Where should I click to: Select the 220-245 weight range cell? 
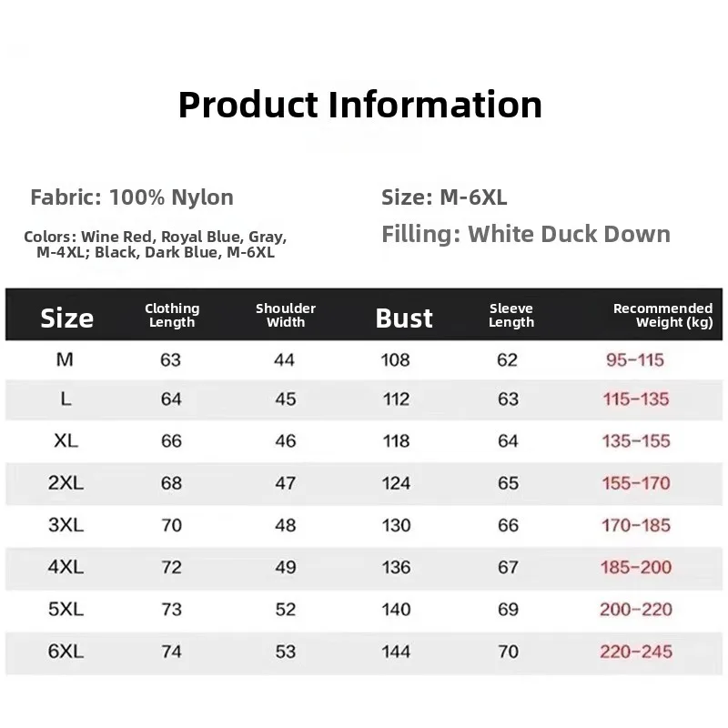point(636,651)
